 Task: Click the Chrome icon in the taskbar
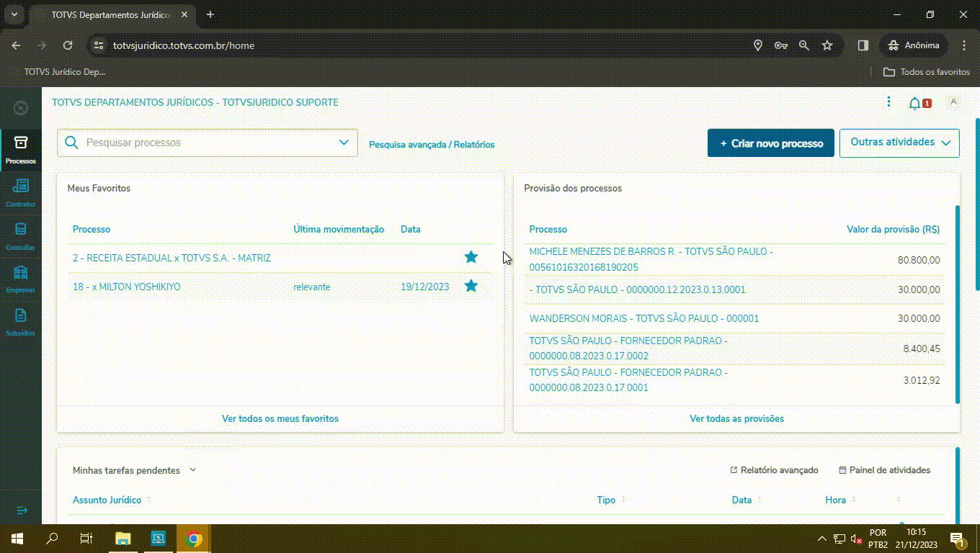click(193, 539)
